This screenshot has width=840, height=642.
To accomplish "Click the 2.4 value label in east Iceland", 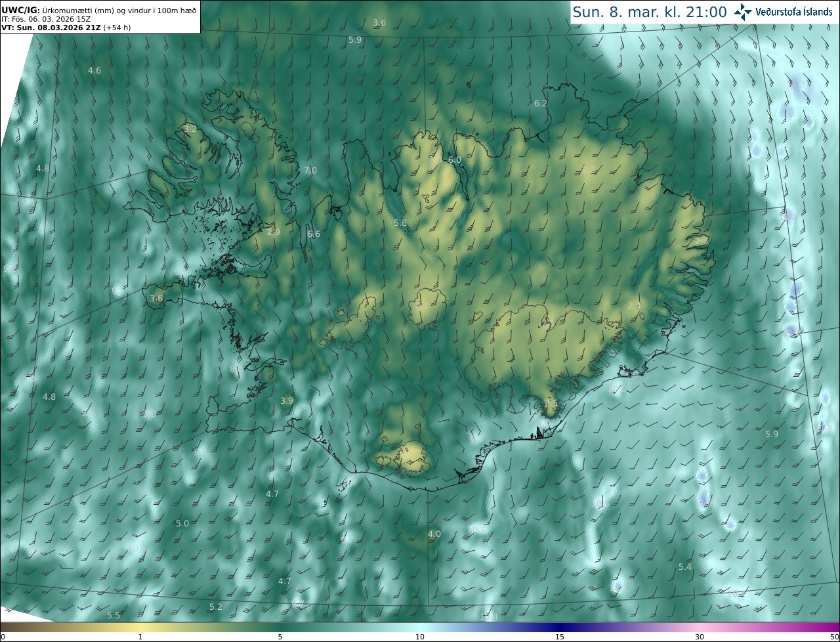I will click(634, 305).
